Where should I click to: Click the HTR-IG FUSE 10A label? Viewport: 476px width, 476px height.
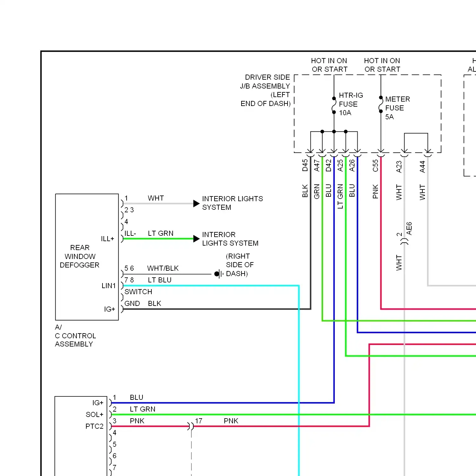(x=351, y=104)
